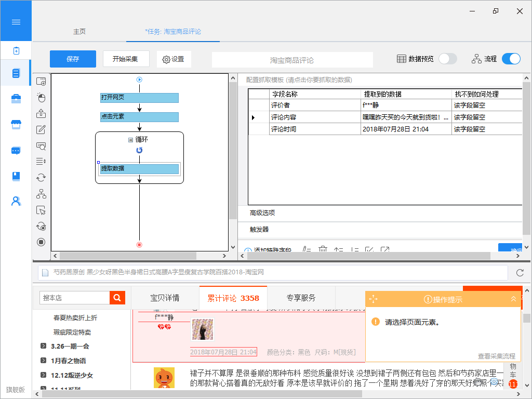Click the orange search button beside 搜本店
This screenshot has width=532, height=399.
coord(117,298)
